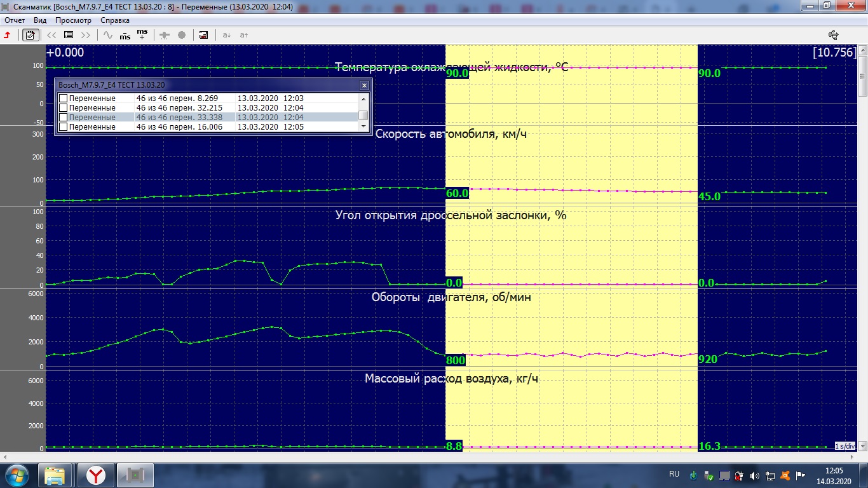Click the recordings list scroll-up arrow
This screenshot has height=488, width=868.
[363, 98]
